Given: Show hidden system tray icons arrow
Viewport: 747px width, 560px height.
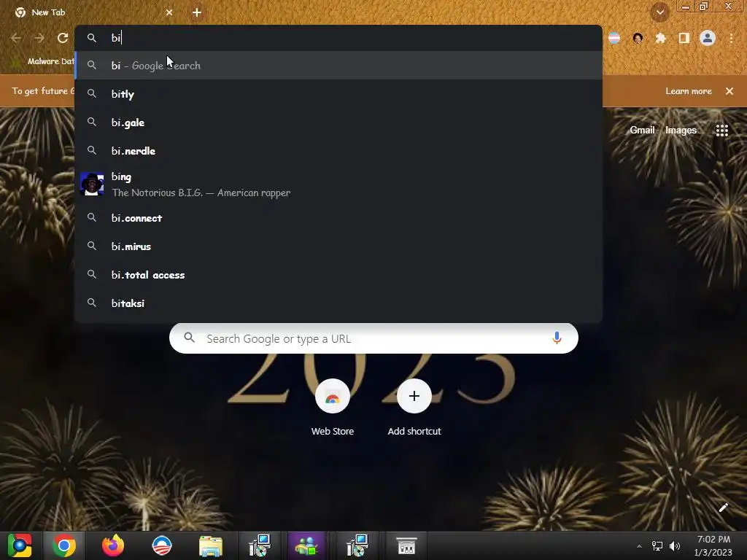Looking at the screenshot, I should 639,546.
